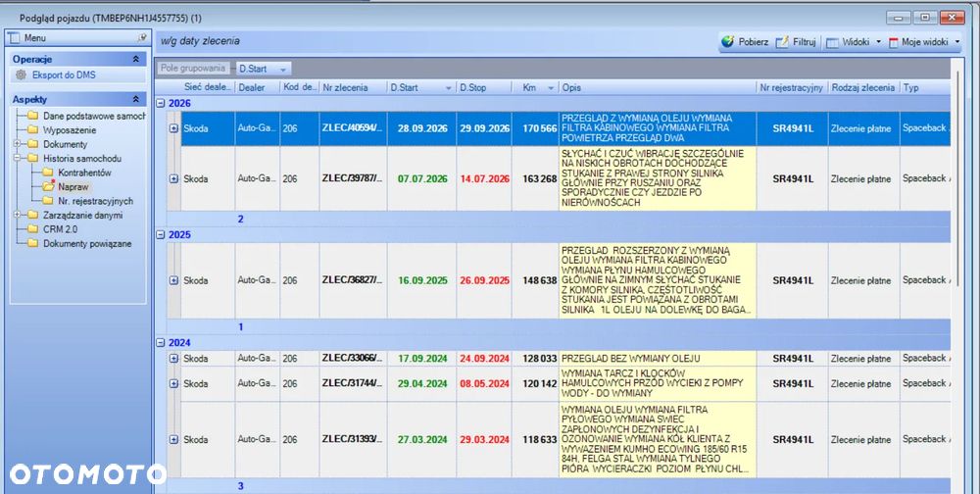Click the Wyposażenie folder icon
This screenshot has height=494, width=980.
tap(32, 130)
